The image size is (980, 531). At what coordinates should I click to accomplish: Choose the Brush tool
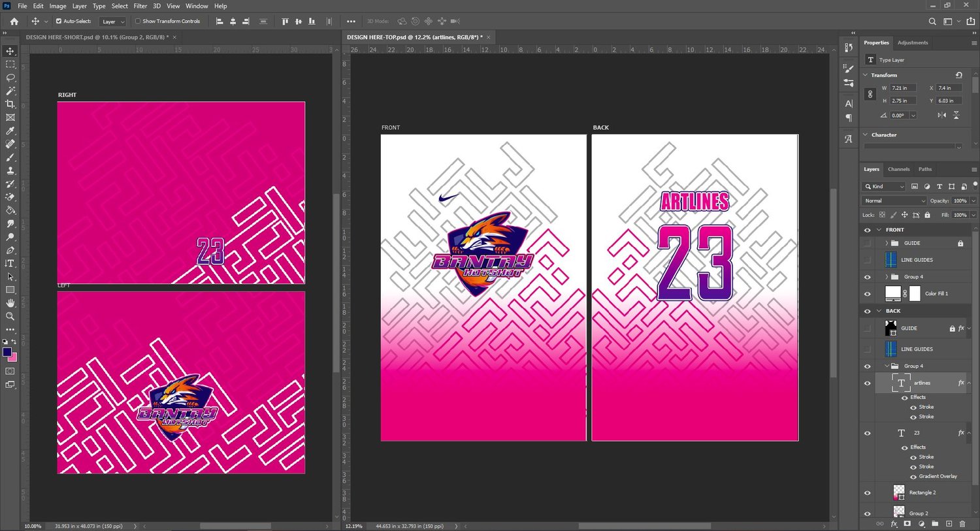coord(10,157)
